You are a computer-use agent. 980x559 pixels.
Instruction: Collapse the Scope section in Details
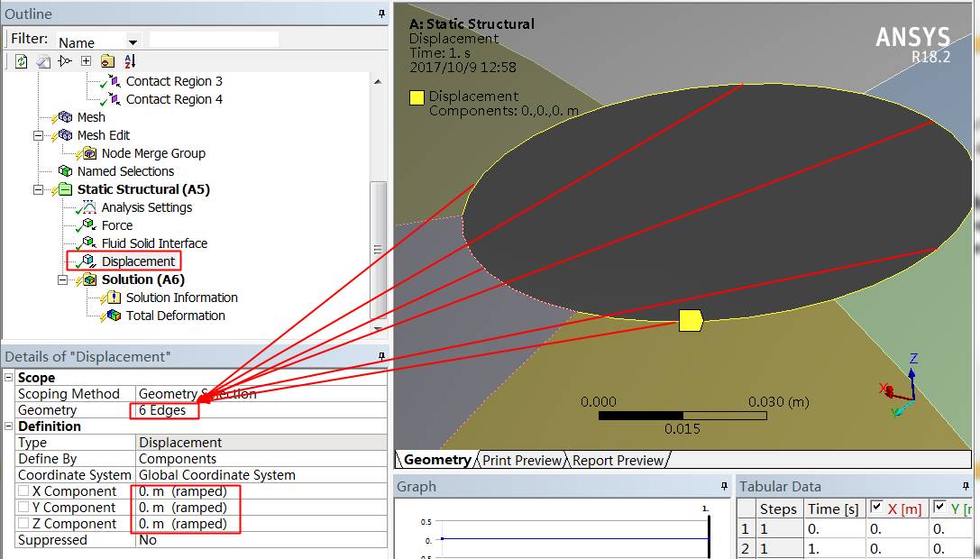pos(9,377)
